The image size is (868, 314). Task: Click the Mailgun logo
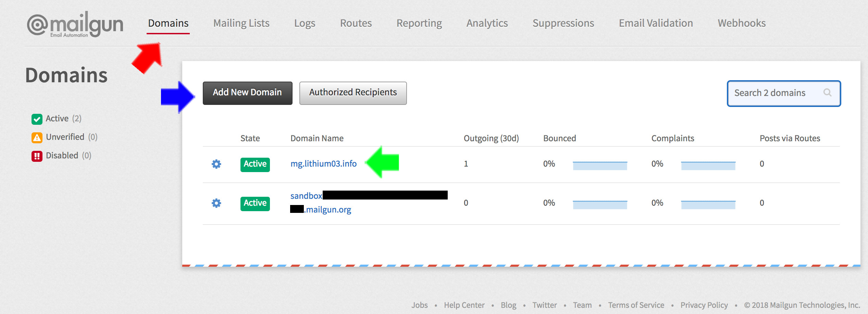point(75,24)
